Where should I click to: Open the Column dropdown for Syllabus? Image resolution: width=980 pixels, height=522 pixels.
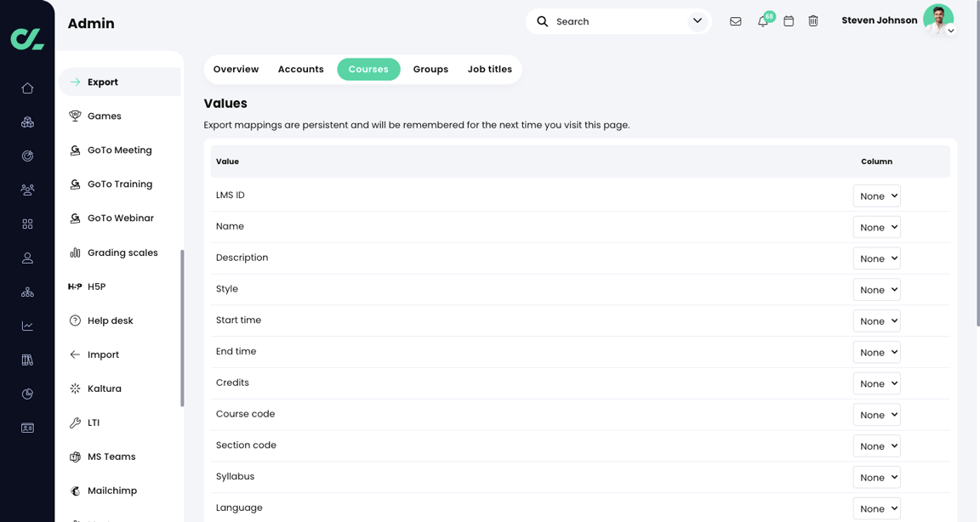click(876, 477)
